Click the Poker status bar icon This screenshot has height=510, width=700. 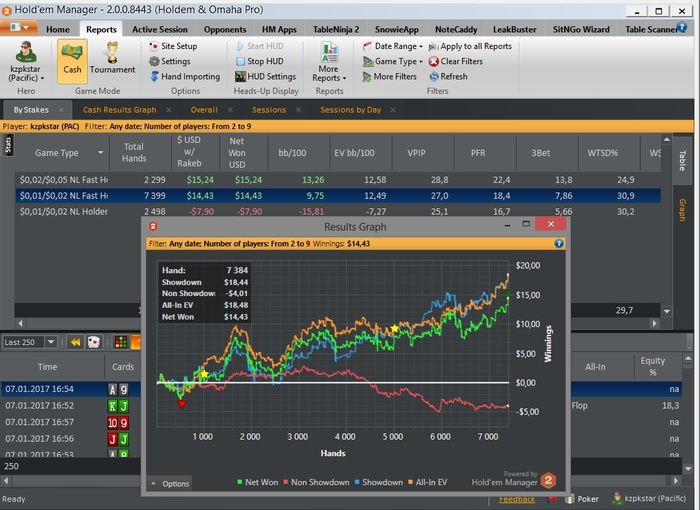point(582,499)
